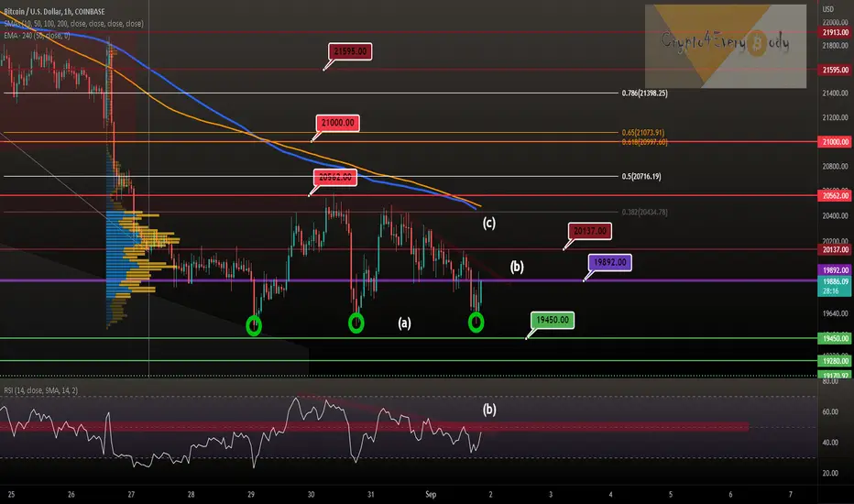This screenshot has width=854, height=504.
Task: Click date 3 on the time axis
Action: click(551, 495)
